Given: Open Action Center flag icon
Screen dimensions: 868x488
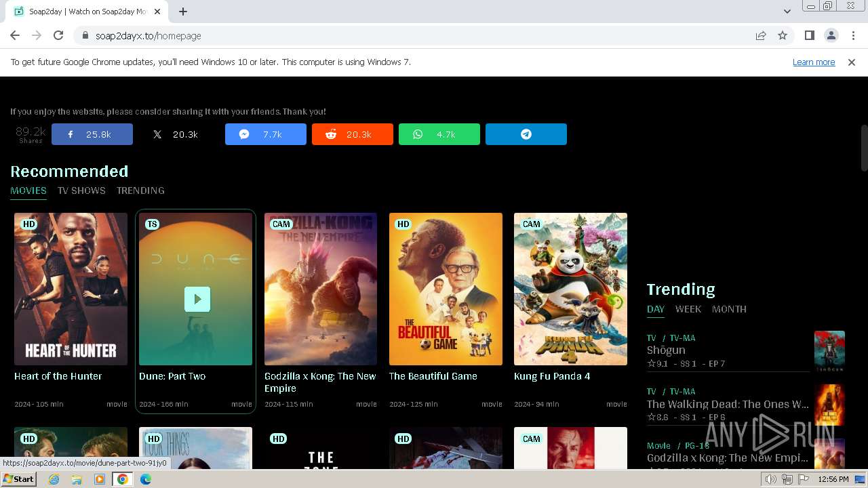Looking at the screenshot, I should click(803, 479).
